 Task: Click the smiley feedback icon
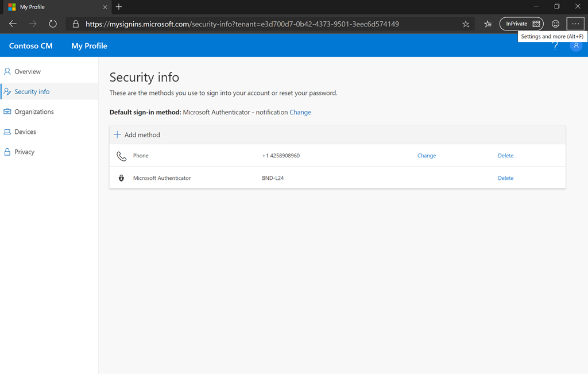click(x=555, y=24)
